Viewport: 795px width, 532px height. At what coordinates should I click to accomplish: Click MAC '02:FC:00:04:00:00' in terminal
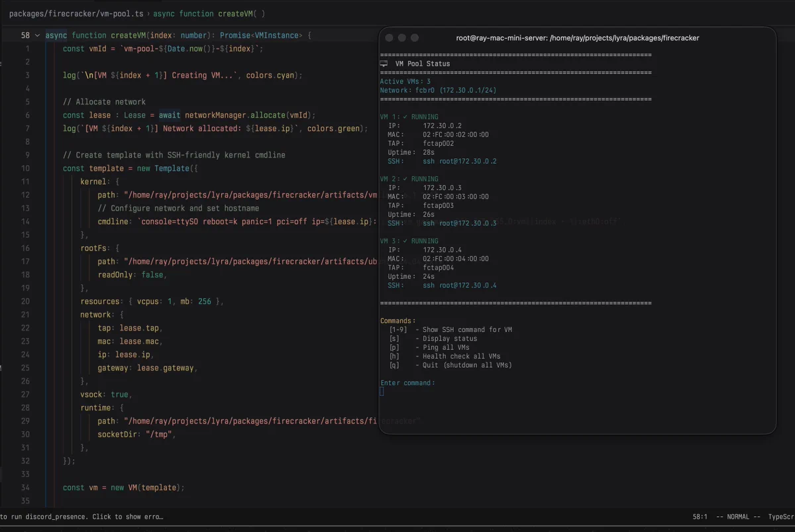coord(456,260)
